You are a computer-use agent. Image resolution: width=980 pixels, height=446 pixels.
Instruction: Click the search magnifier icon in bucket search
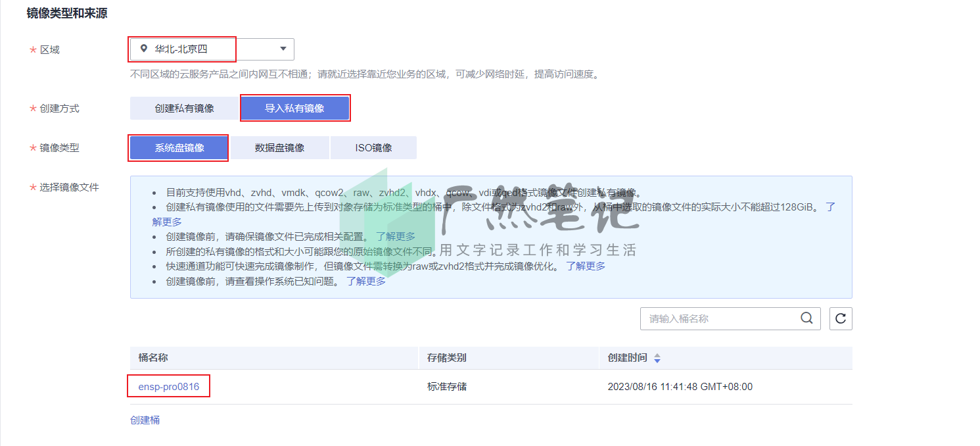click(x=806, y=318)
